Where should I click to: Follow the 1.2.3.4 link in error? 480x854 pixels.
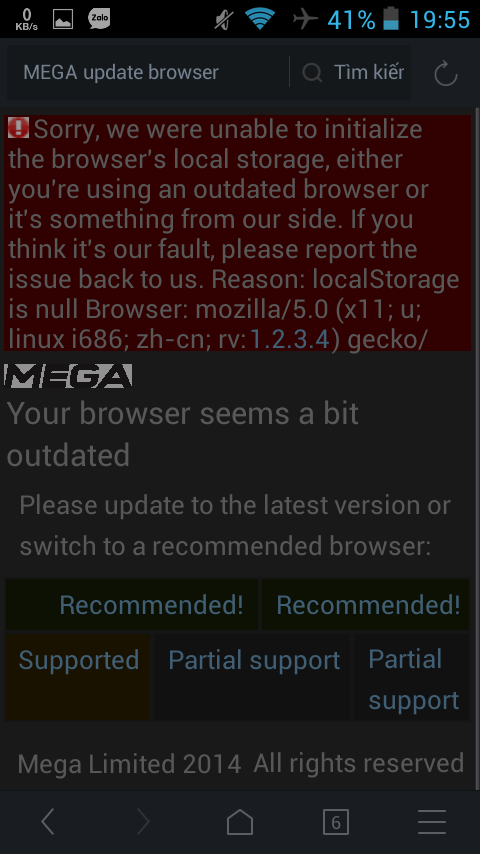[x=289, y=339]
